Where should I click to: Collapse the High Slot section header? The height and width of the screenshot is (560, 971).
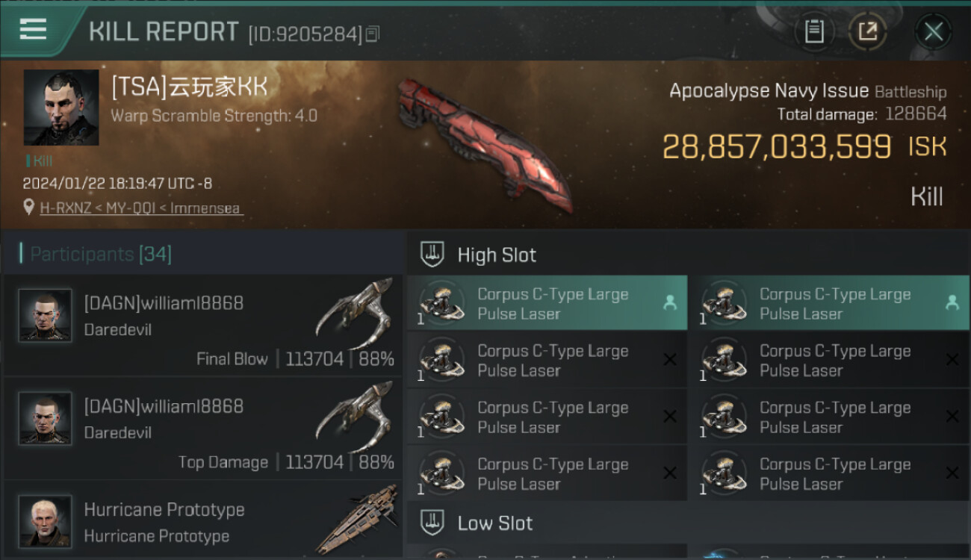click(689, 254)
